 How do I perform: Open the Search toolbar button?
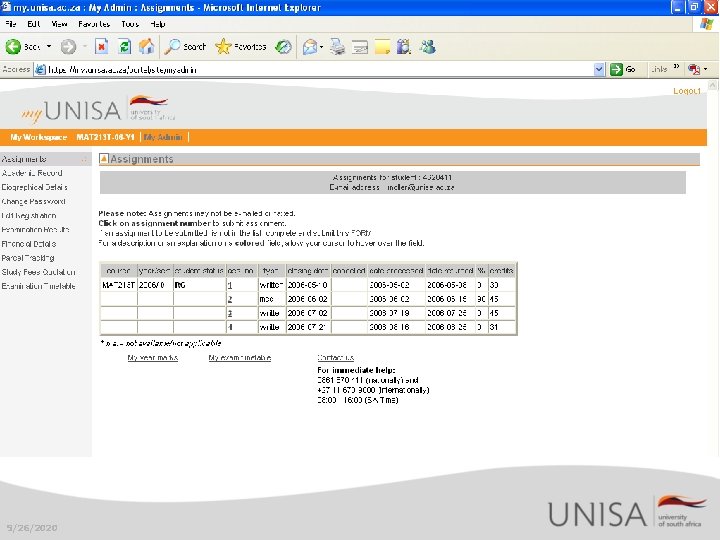click(186, 46)
